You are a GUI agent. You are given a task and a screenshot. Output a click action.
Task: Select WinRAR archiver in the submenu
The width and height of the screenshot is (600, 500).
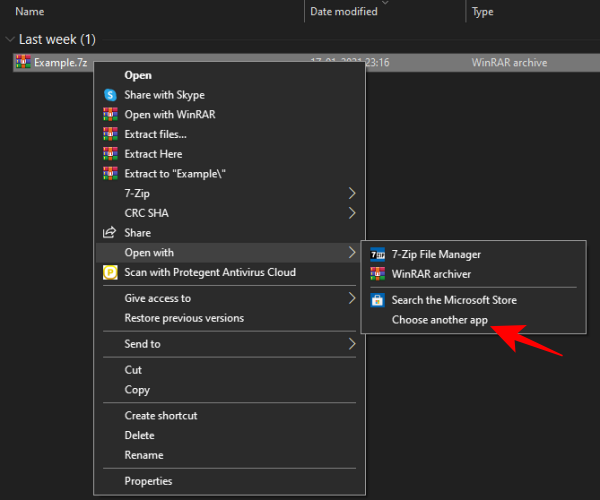pos(431,274)
